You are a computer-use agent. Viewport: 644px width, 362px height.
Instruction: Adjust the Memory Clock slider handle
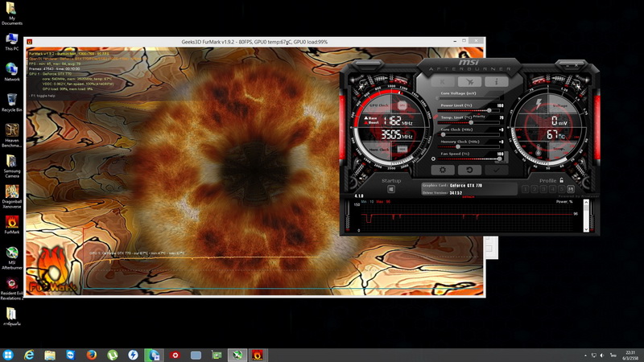point(458,146)
